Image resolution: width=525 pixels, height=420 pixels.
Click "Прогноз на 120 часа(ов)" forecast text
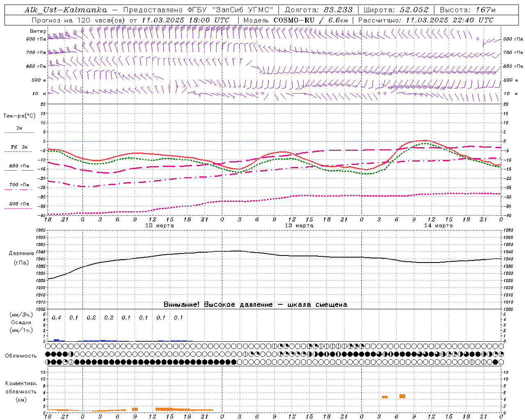click(x=79, y=20)
